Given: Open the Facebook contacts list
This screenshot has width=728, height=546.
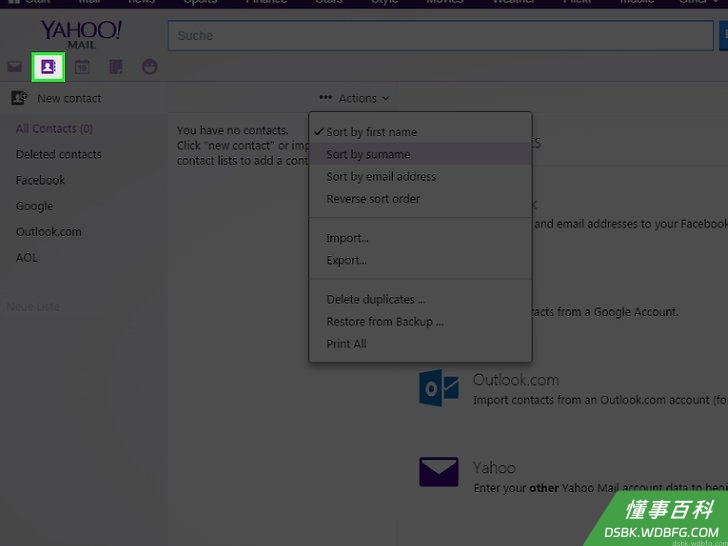Looking at the screenshot, I should [40, 180].
